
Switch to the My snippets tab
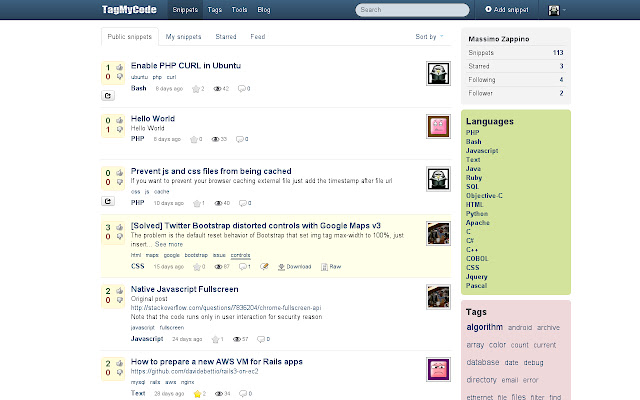(x=183, y=36)
